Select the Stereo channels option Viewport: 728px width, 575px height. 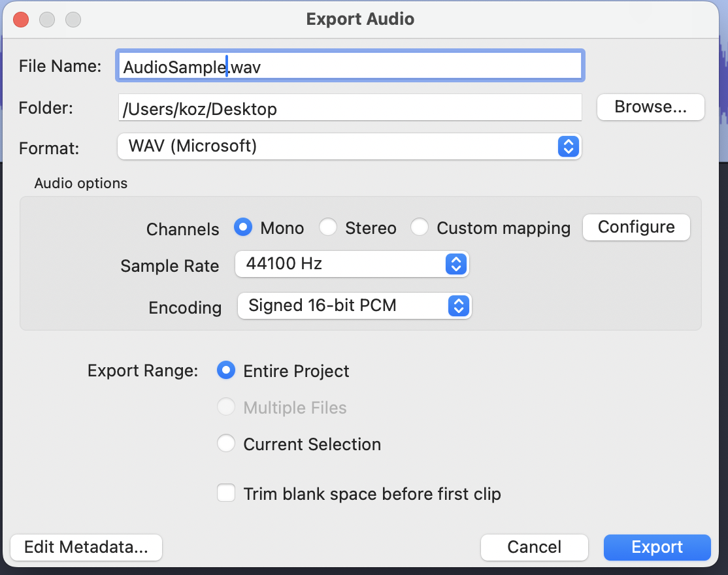pos(328,227)
